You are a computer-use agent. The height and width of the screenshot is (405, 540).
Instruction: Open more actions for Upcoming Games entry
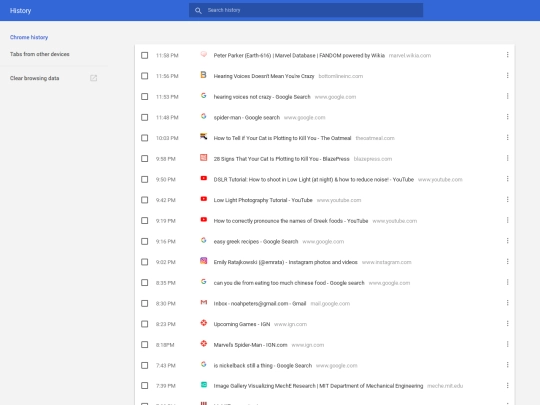(507, 323)
